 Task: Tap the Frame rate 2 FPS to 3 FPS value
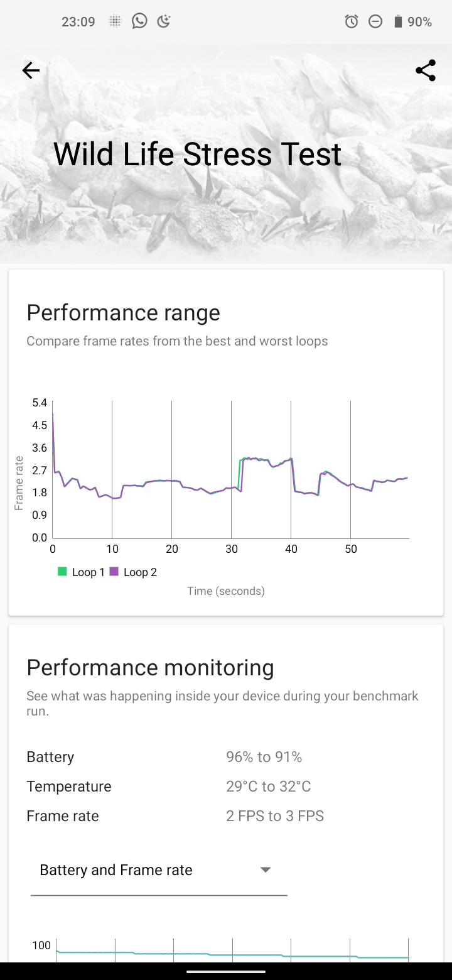(274, 816)
